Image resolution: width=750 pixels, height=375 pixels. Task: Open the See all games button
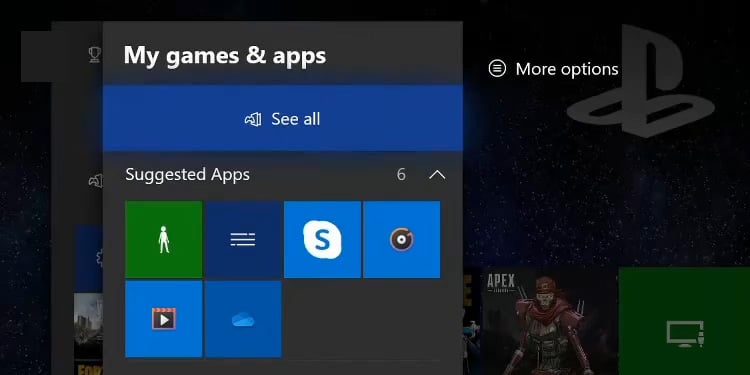pos(283,119)
